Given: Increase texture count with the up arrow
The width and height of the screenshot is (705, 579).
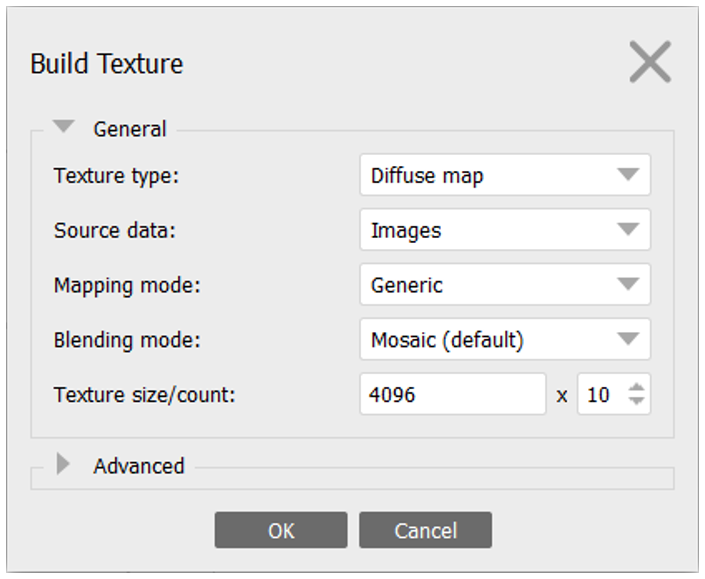Looking at the screenshot, I should [x=636, y=387].
